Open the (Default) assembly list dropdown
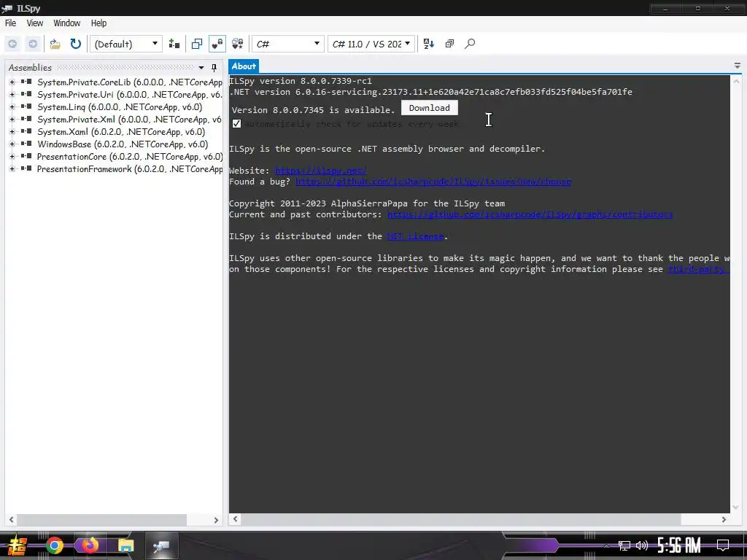The width and height of the screenshot is (747, 560). point(126,44)
